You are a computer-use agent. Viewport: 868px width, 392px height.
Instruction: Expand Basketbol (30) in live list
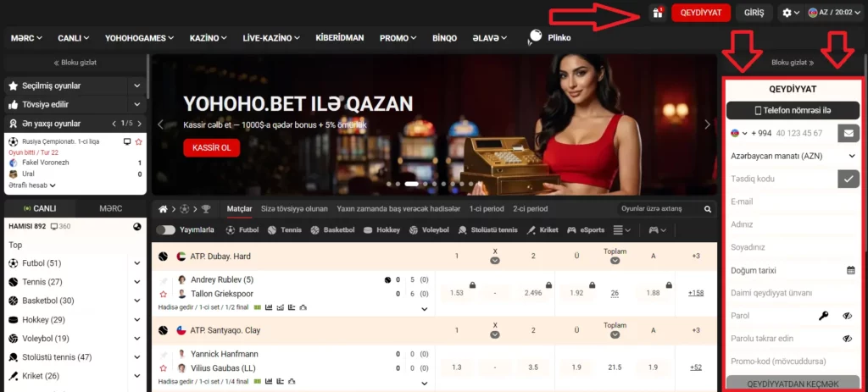click(x=137, y=301)
